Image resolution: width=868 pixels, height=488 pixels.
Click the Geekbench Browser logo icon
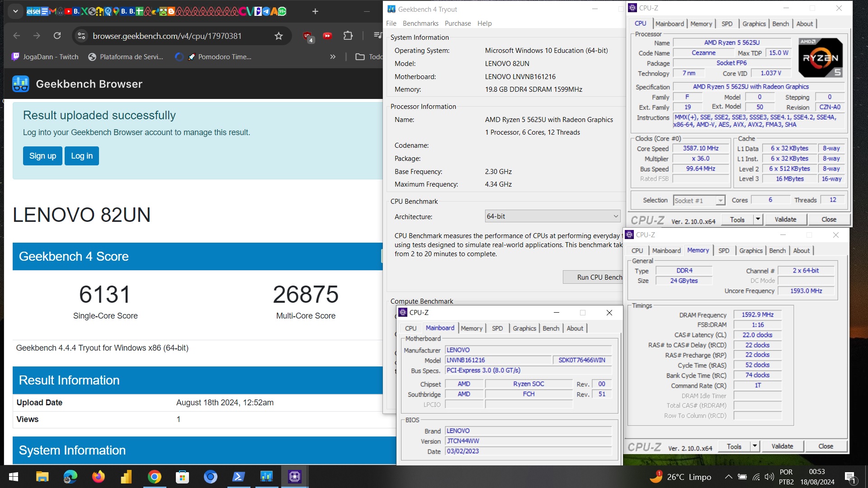[x=21, y=84]
